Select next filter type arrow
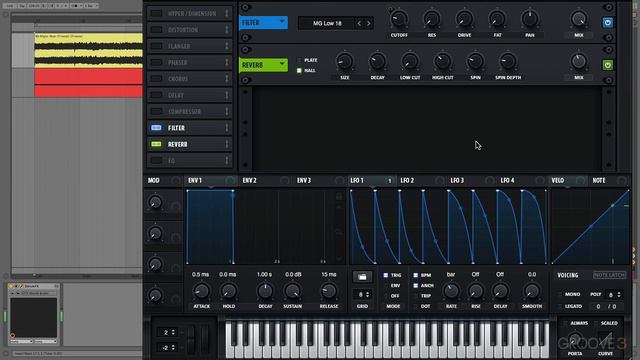This screenshot has width=640, height=360. [369, 23]
